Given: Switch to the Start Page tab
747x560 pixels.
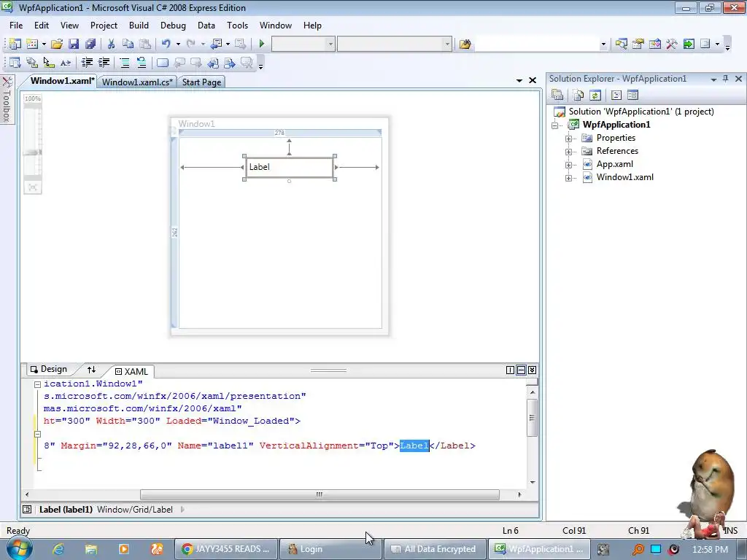Looking at the screenshot, I should click(201, 82).
